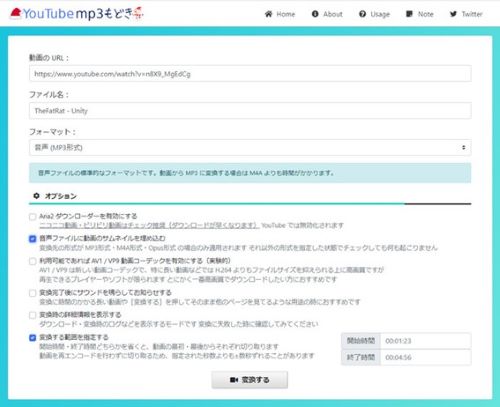This screenshot has height=407, width=500.
Task: Click the MP3 format info message
Action: 250,173
